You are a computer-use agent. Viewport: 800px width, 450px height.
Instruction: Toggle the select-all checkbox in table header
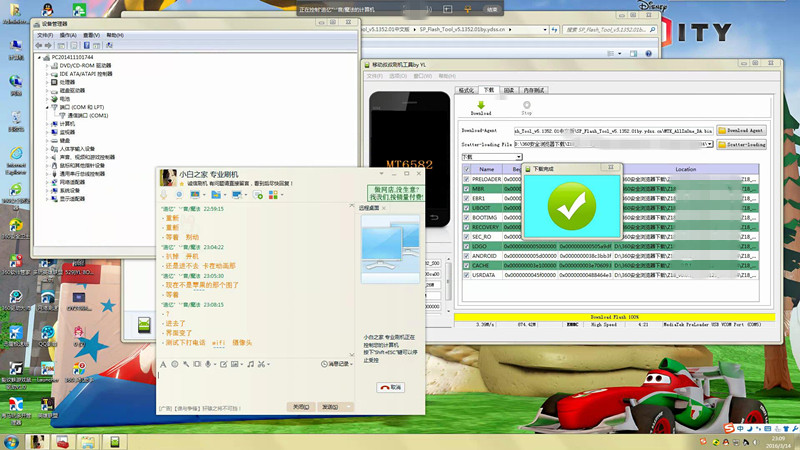(466, 169)
